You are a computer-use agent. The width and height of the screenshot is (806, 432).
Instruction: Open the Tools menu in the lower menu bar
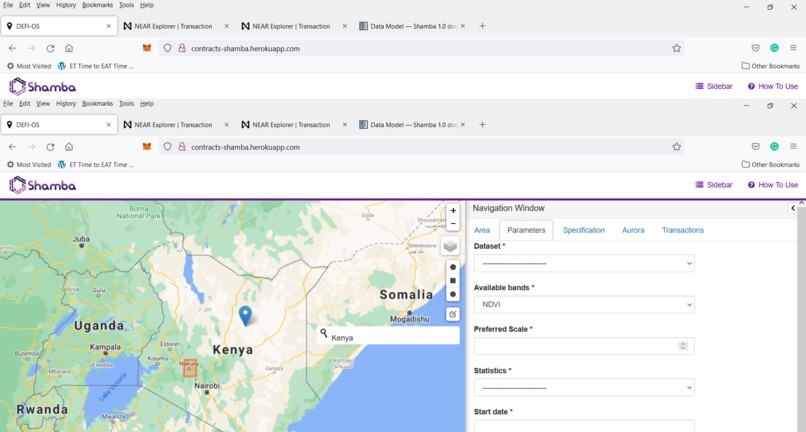click(x=126, y=104)
